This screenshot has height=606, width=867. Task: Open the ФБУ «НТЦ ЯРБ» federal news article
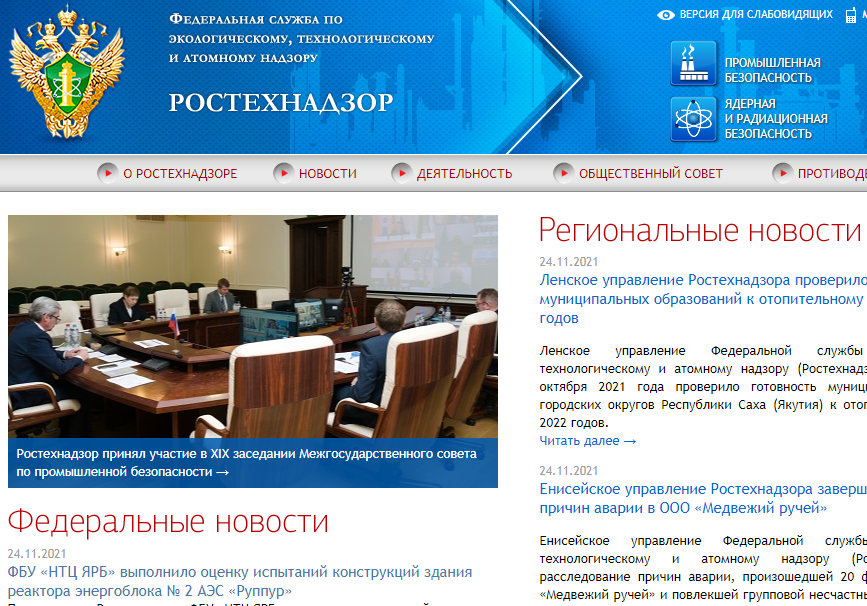click(240, 572)
